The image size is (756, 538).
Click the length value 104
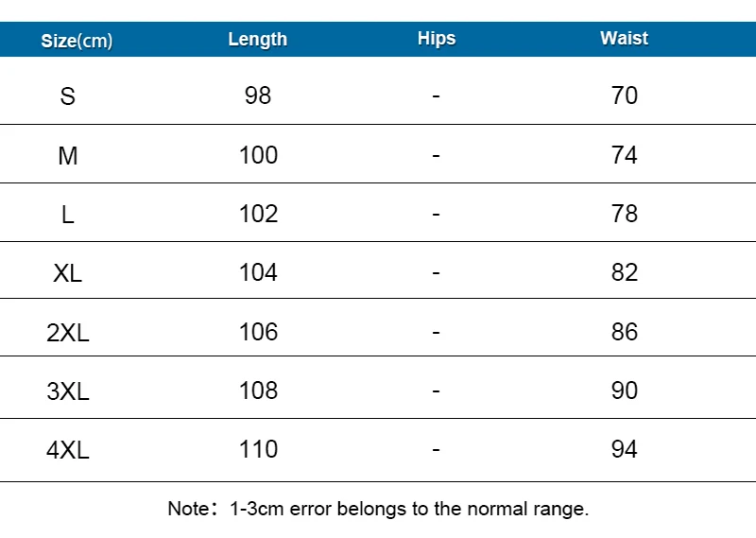(258, 272)
